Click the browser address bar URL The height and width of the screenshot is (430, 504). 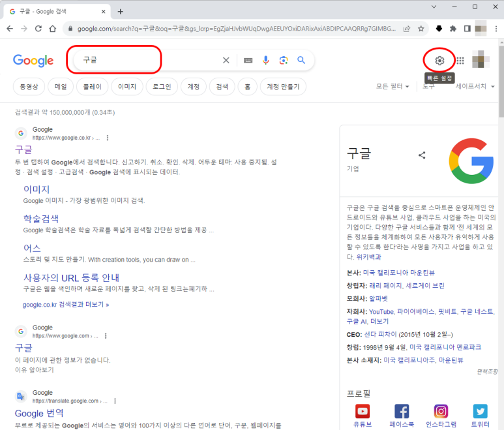pyautogui.click(x=237, y=29)
